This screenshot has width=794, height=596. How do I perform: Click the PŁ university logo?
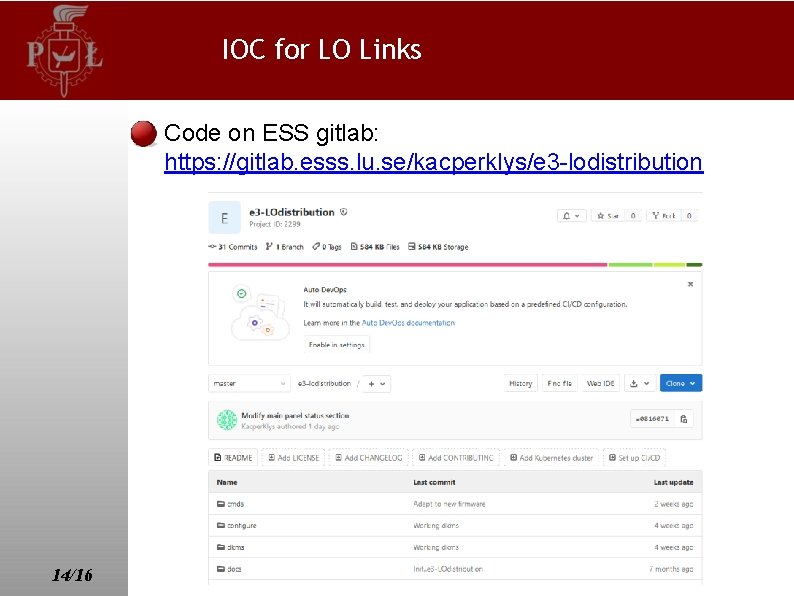pos(64,51)
